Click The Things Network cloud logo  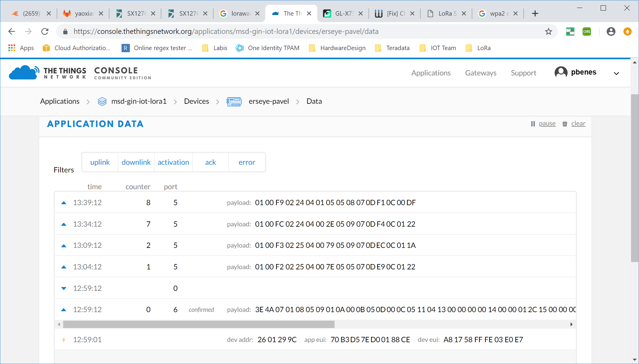(x=24, y=73)
